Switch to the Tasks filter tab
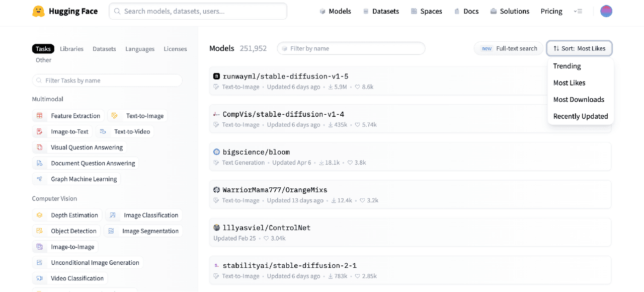644x292 pixels. (43, 49)
